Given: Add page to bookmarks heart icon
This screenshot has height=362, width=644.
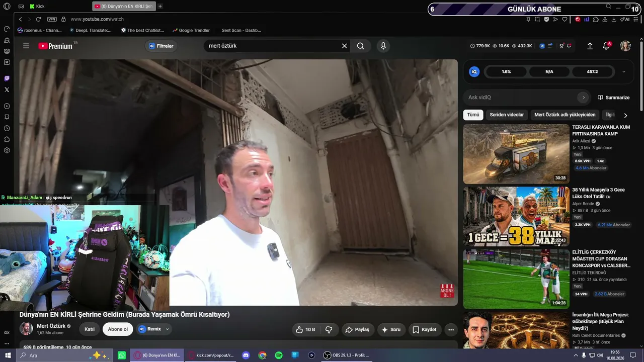Looking at the screenshot, I should (565, 19).
